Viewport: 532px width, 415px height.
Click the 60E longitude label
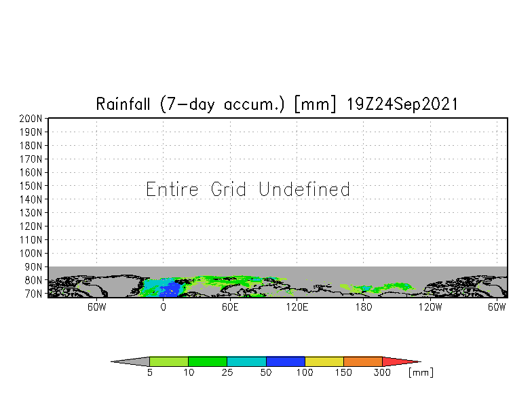tap(230, 307)
